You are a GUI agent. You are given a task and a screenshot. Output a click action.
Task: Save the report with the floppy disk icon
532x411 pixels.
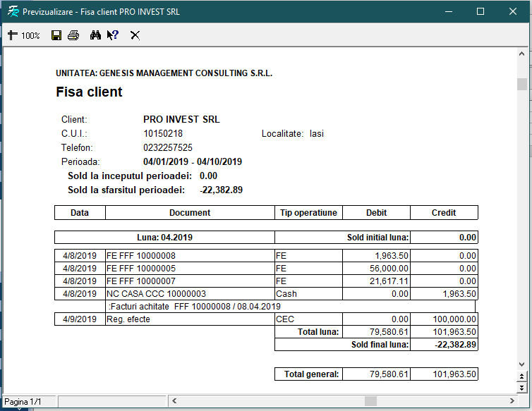coord(56,35)
